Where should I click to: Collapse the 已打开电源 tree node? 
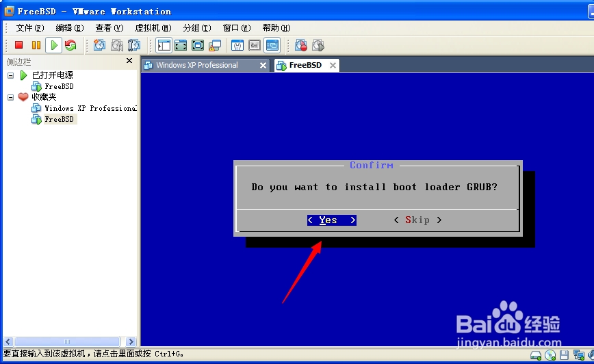11,75
